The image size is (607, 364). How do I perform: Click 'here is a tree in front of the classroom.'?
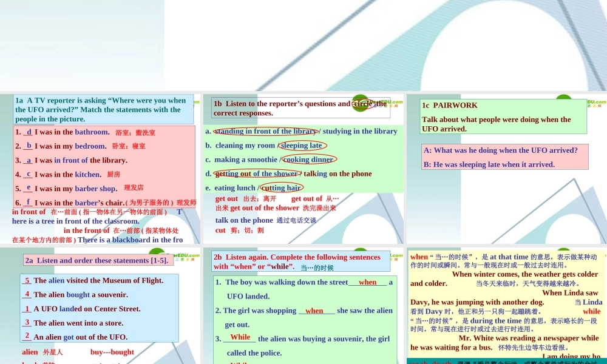pos(75,221)
